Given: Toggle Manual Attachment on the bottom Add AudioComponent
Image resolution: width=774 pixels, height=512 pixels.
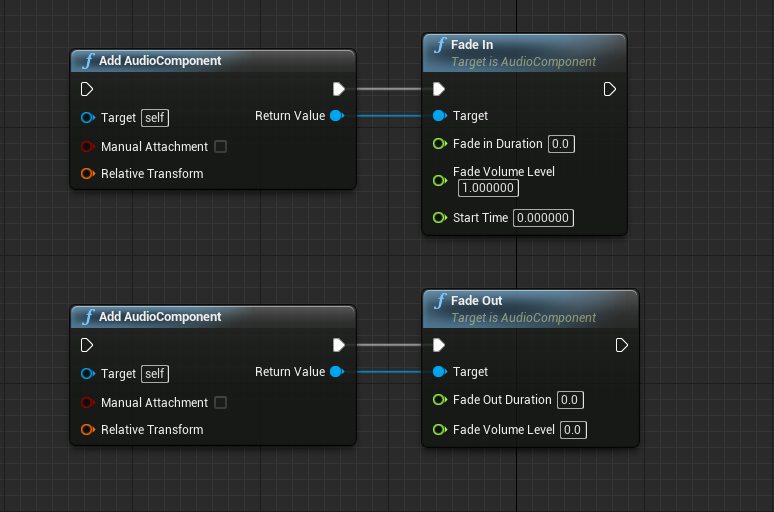Looking at the screenshot, I should tap(221, 403).
